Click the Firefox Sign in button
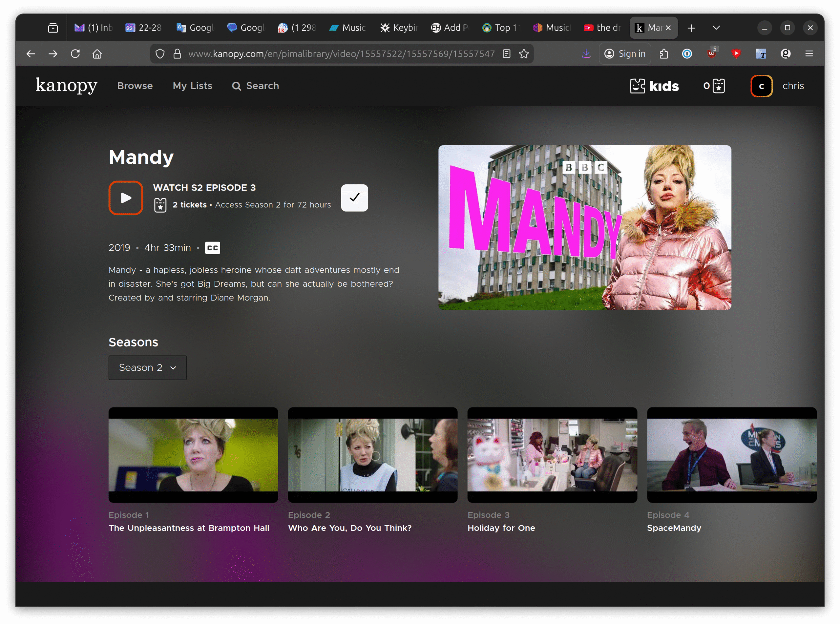The width and height of the screenshot is (840, 624). click(x=625, y=53)
